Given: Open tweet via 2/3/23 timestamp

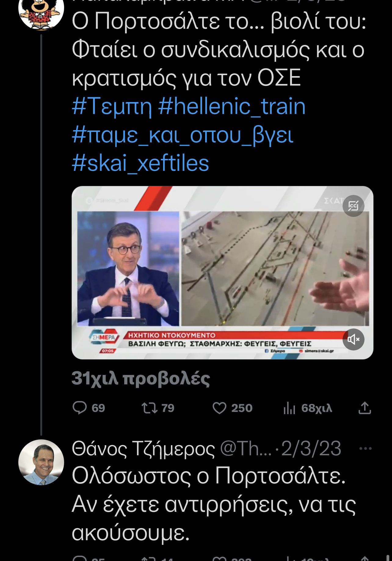Looking at the screenshot, I should 311,449.
